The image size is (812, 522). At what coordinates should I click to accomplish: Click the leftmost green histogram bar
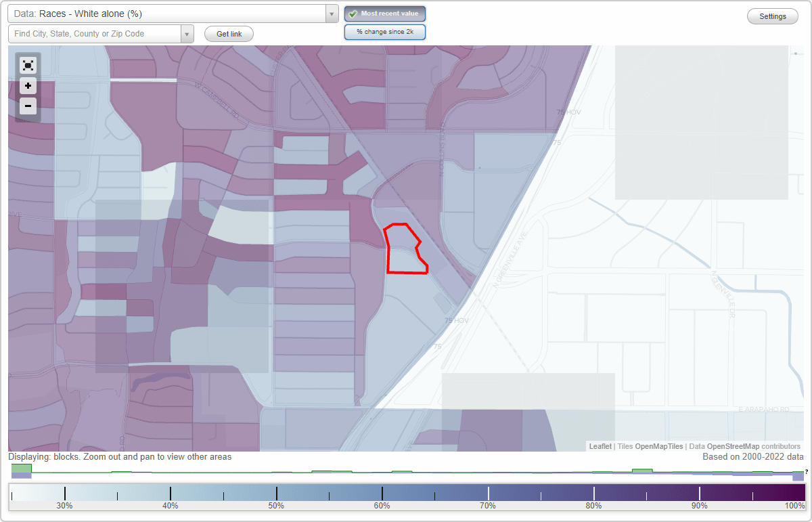(x=22, y=469)
